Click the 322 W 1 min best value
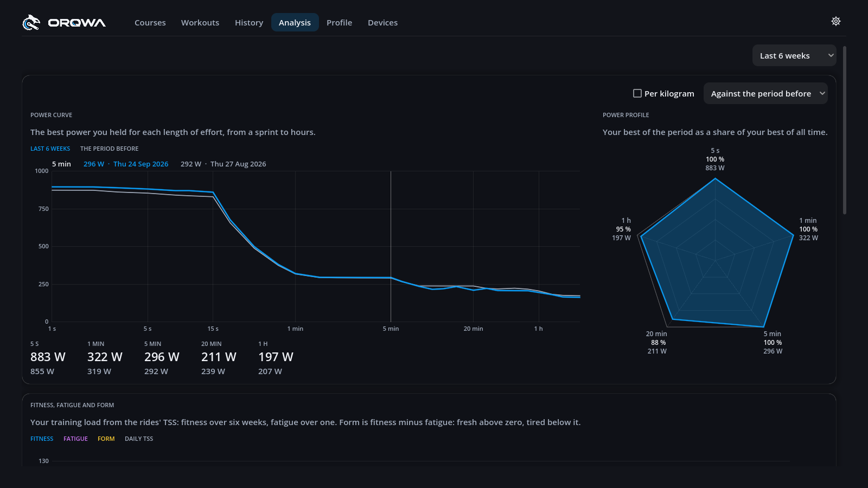Image resolution: width=868 pixels, height=488 pixels. tap(105, 357)
